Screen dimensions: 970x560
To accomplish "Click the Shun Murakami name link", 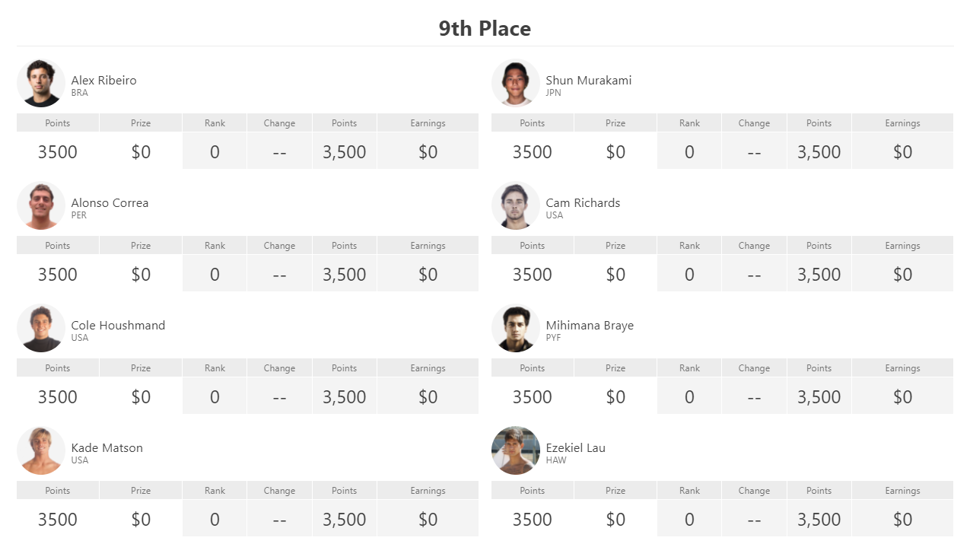I will [x=589, y=80].
